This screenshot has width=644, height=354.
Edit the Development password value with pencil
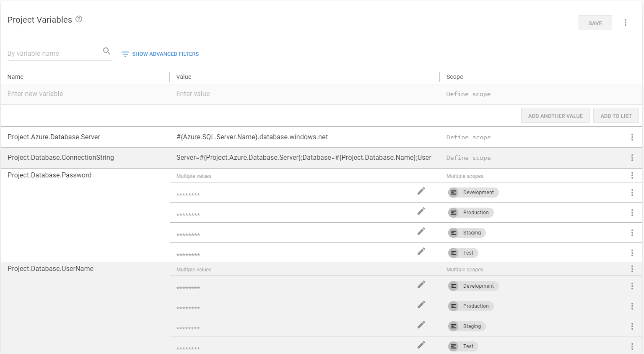pos(421,191)
